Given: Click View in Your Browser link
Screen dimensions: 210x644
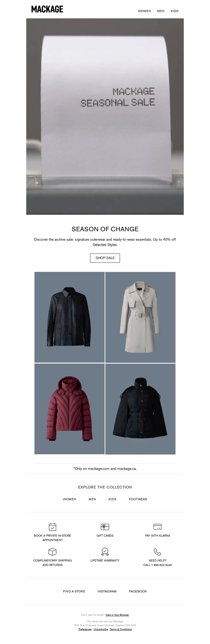Looking at the screenshot, I should coord(117,615).
